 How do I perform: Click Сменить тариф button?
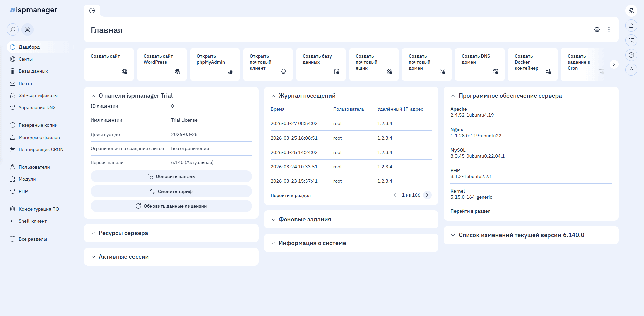(x=171, y=191)
